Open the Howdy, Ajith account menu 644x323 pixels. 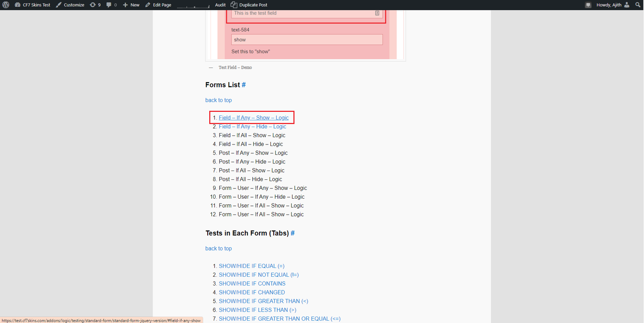click(612, 5)
